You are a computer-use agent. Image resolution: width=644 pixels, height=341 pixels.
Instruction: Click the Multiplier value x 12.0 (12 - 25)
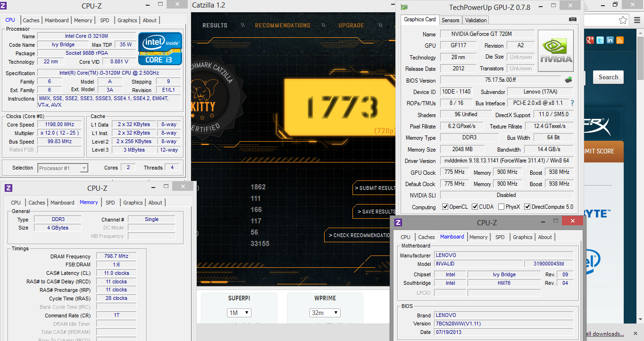coord(60,133)
